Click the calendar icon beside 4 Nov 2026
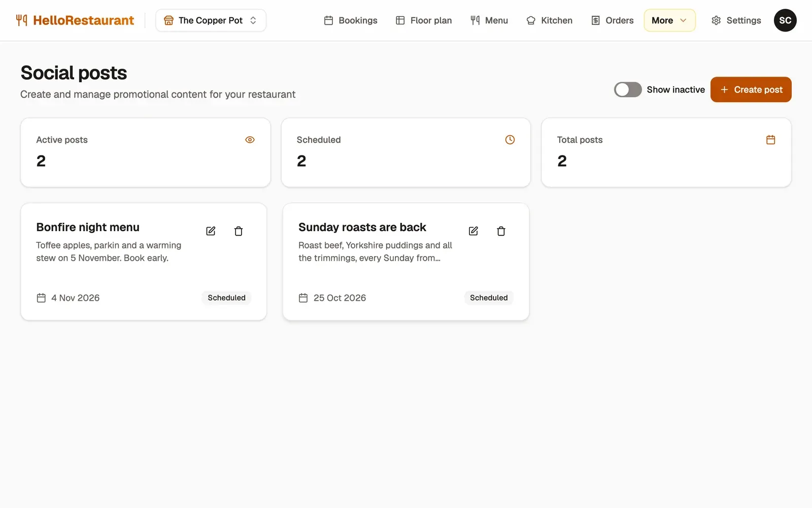The width and height of the screenshot is (812, 508). pos(41,298)
